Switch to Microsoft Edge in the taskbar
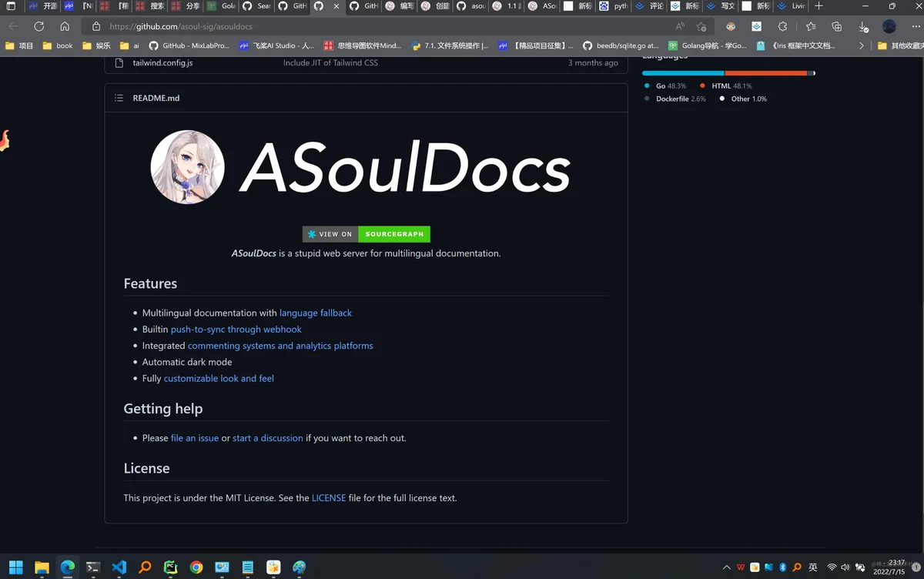The height and width of the screenshot is (579, 924). point(68,567)
